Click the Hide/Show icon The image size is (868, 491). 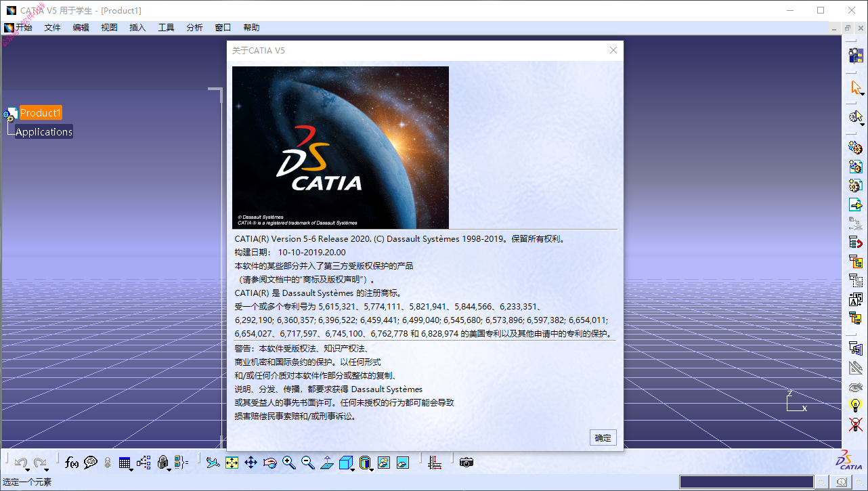(x=384, y=463)
